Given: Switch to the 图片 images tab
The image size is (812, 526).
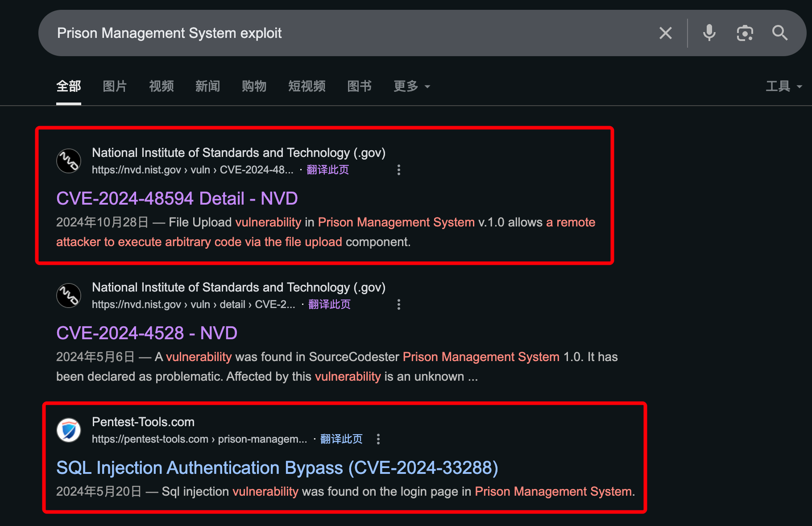Looking at the screenshot, I should click(115, 86).
